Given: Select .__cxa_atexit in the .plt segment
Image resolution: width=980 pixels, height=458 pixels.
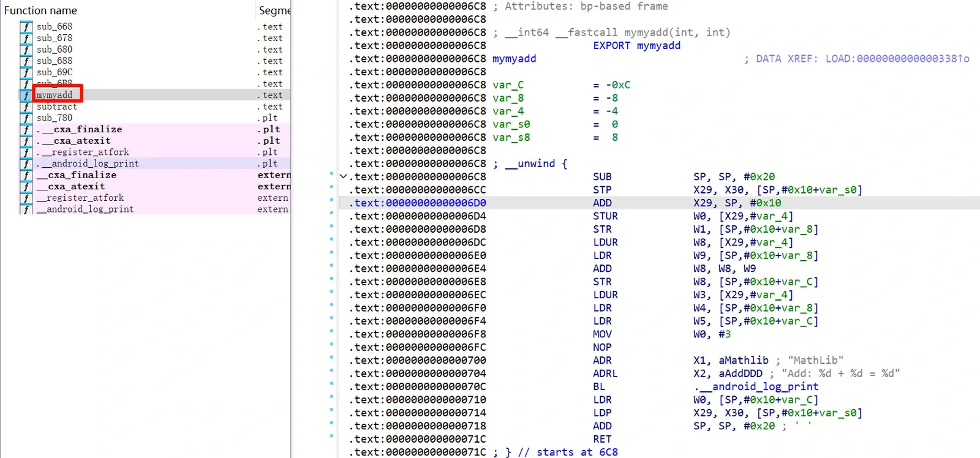Looking at the screenshot, I should click(73, 141).
